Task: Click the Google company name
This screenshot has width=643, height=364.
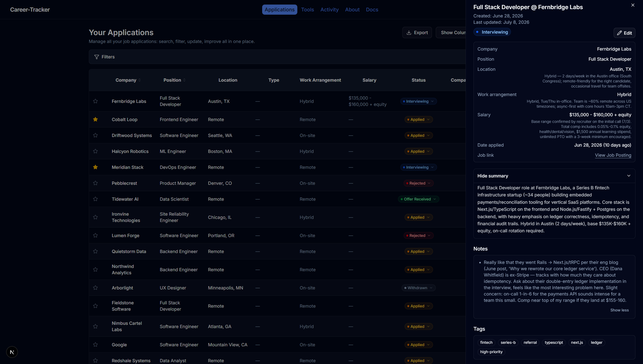Action: pos(119,345)
